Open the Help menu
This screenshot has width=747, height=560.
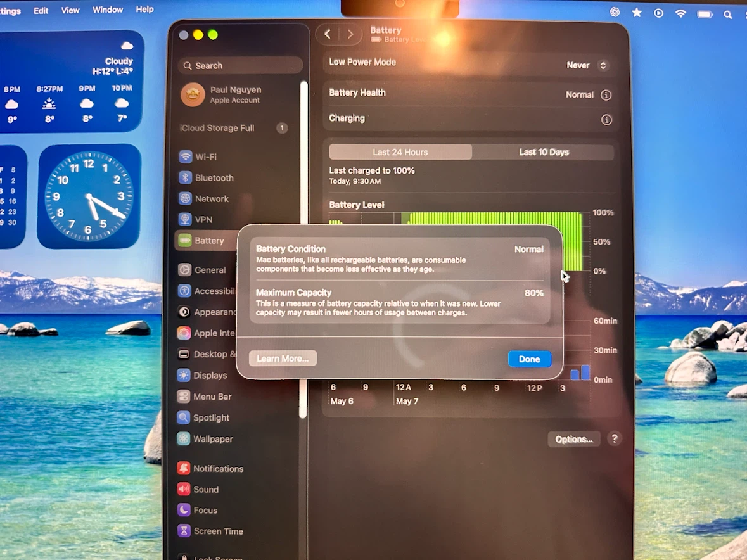(145, 9)
